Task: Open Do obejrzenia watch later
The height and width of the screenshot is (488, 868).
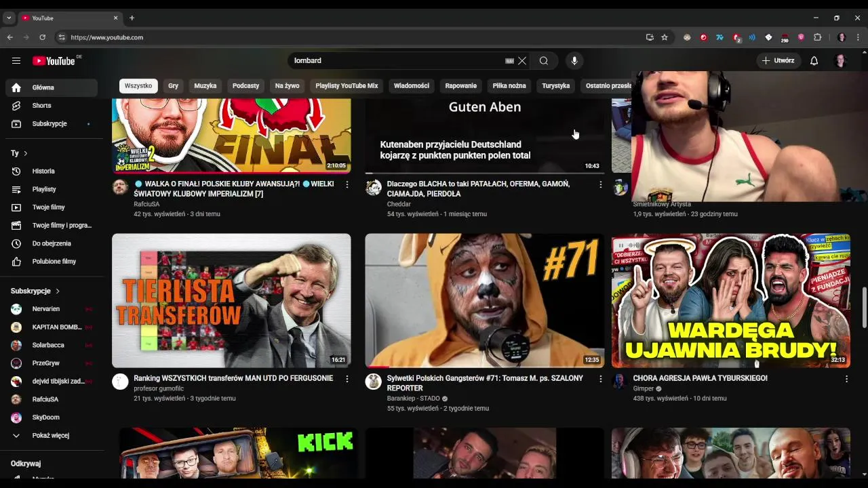Action: pyautogui.click(x=52, y=243)
